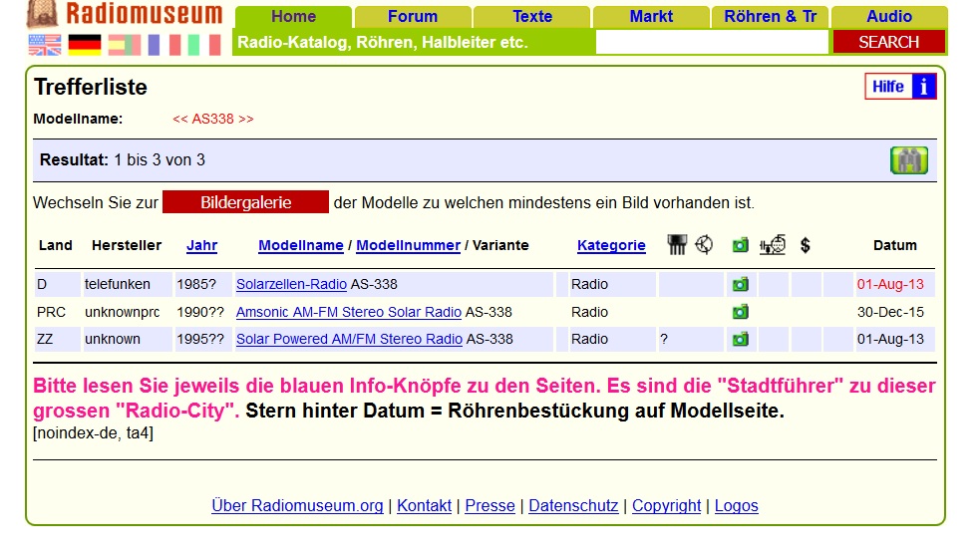Click the red SEARCH button
The image size is (980, 556).
click(x=888, y=43)
